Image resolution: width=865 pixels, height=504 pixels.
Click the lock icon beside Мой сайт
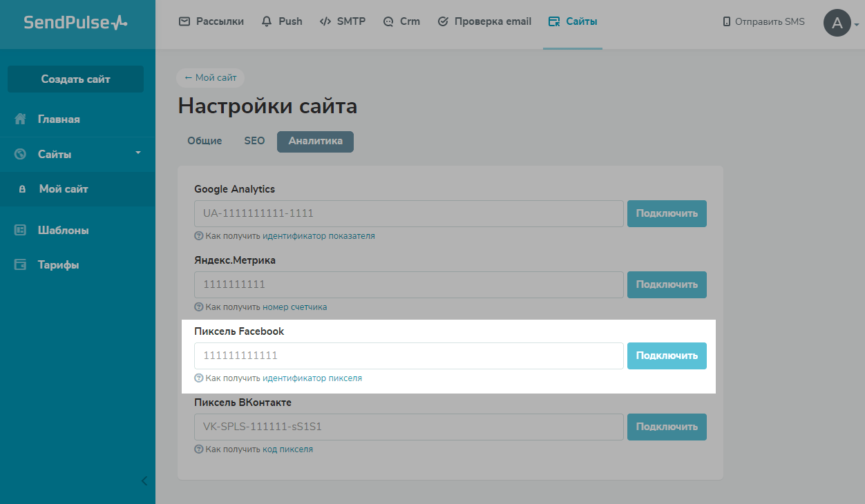point(22,189)
